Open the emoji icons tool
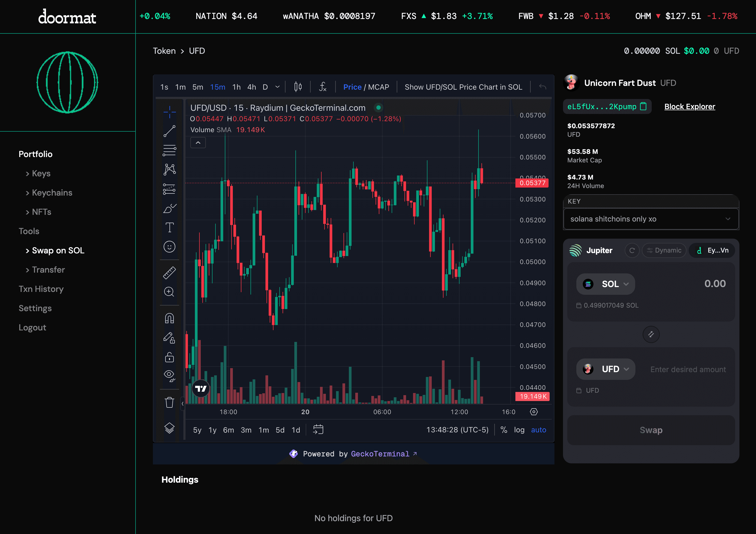The height and width of the screenshot is (534, 756). pyautogui.click(x=169, y=247)
